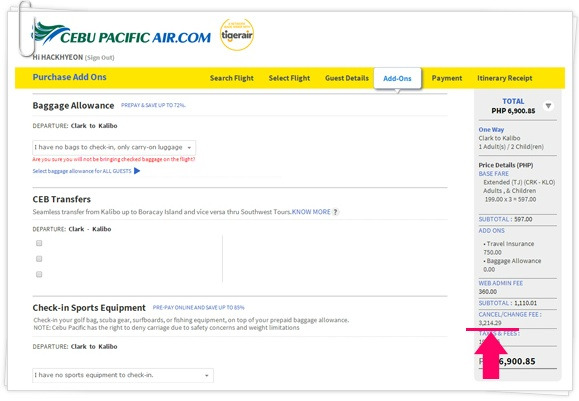The width and height of the screenshot is (579, 401).
Task: Click 199.00 x 3 = 597.00 fare line
Action: [510, 199]
